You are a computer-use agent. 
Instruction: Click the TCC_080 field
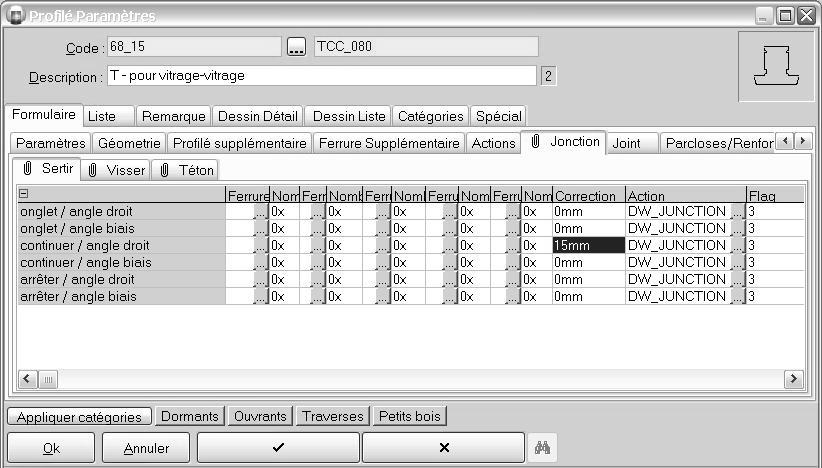click(x=426, y=47)
